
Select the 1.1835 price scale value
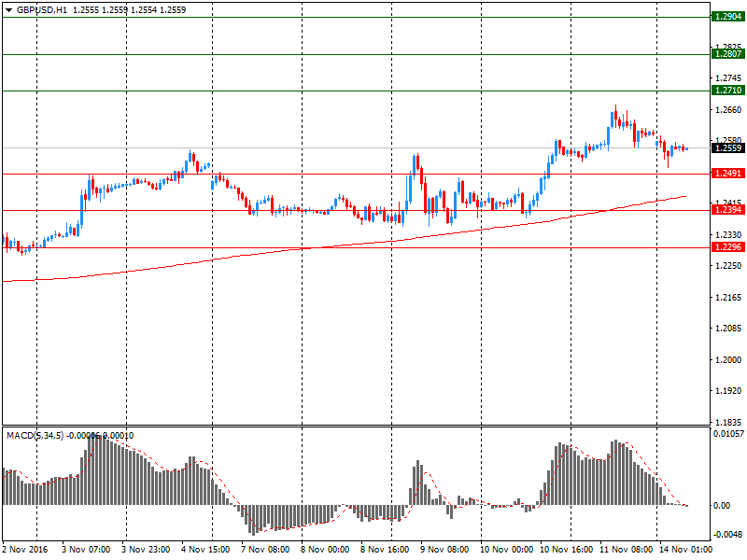(x=728, y=423)
